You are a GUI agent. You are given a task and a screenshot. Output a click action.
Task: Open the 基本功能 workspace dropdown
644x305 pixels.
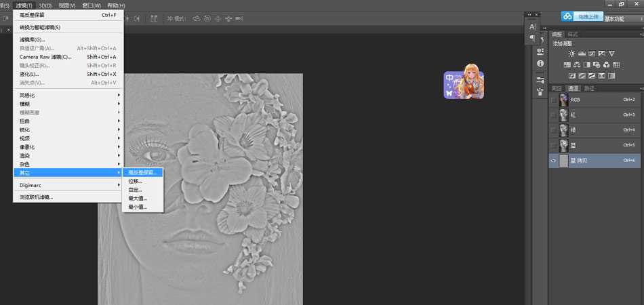622,19
